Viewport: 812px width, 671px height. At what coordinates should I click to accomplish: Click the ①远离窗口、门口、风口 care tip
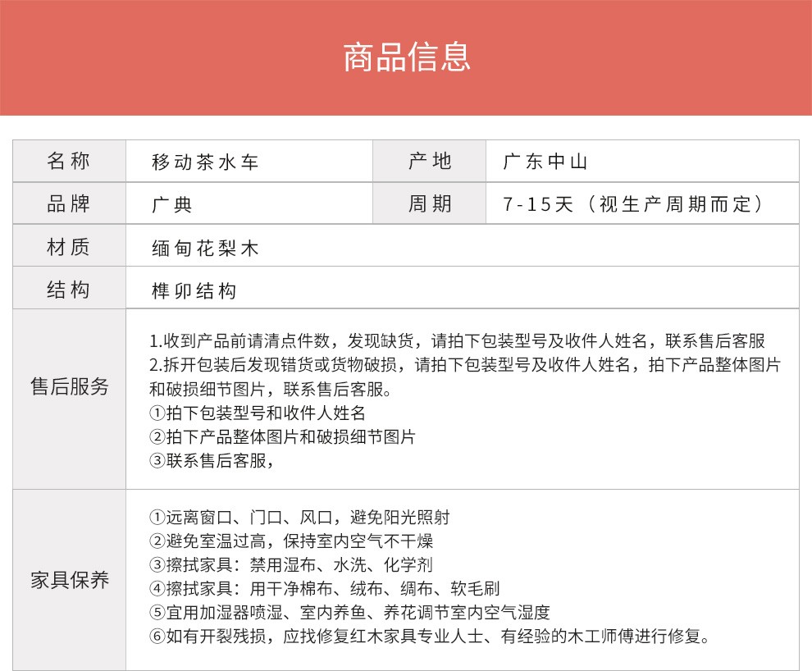pos(299,518)
